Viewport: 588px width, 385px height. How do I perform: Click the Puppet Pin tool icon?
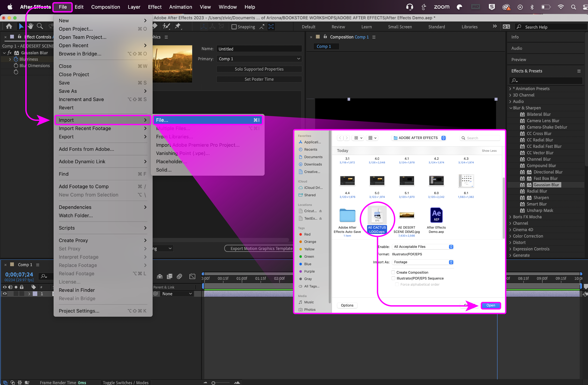tap(178, 26)
